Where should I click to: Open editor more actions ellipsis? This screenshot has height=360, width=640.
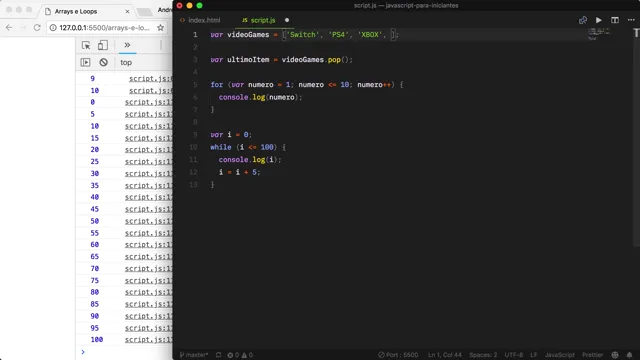pos(631,20)
